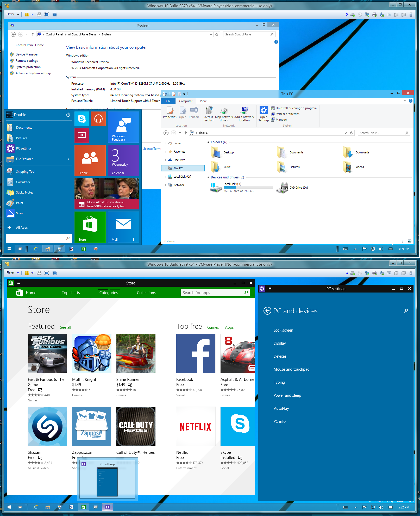The height and width of the screenshot is (516, 420).
Task: Click the Search Control Panel field
Action: pyautogui.click(x=249, y=34)
